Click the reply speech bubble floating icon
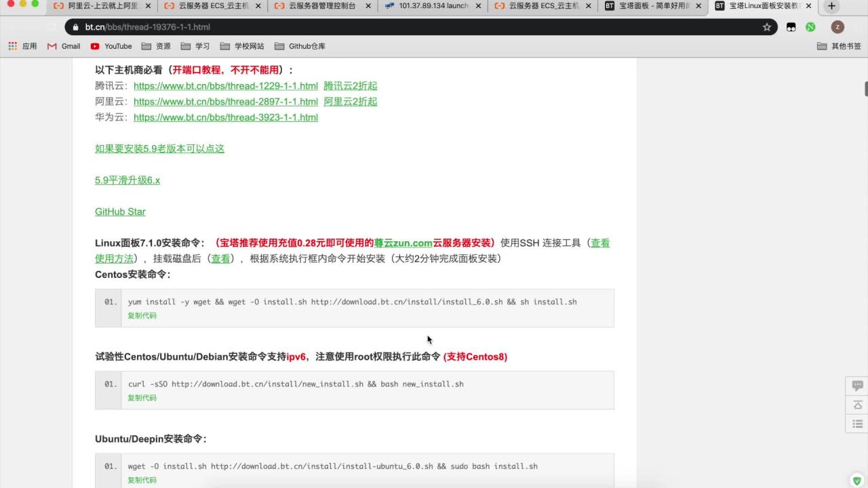This screenshot has height=488, width=868. pyautogui.click(x=857, y=386)
